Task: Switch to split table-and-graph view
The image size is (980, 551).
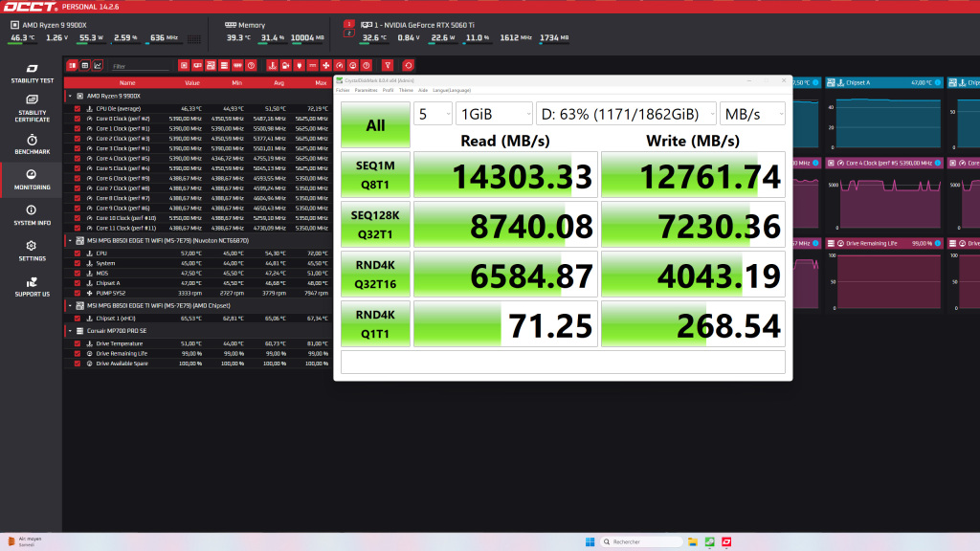Action: tap(73, 66)
